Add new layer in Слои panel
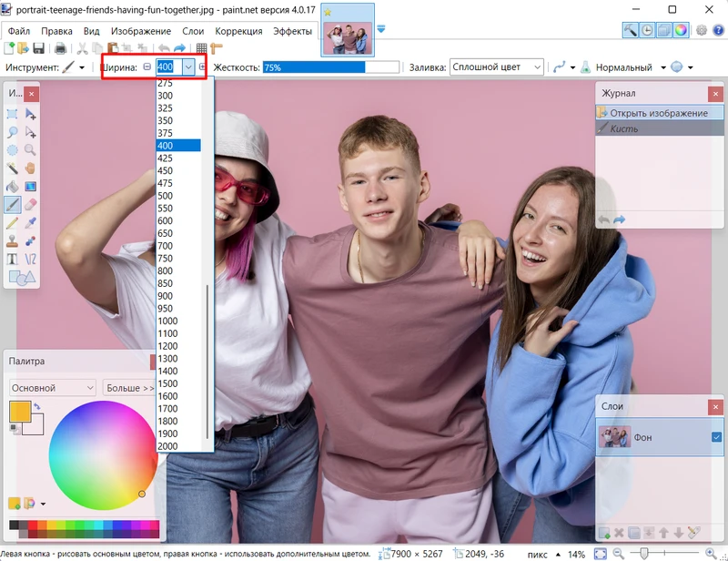The image size is (728, 561). tap(604, 533)
